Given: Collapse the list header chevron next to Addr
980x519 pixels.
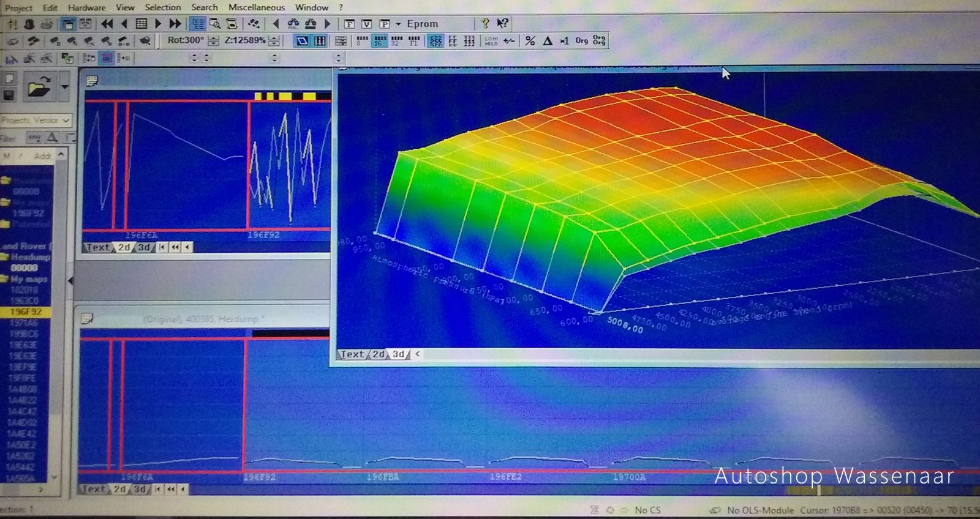Looking at the screenshot, I should (x=61, y=155).
